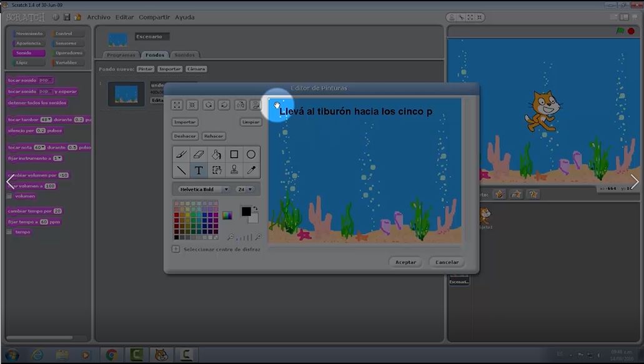Open the rainbow color spectrum picker
The image size is (644, 364).
pyautogui.click(x=227, y=215)
